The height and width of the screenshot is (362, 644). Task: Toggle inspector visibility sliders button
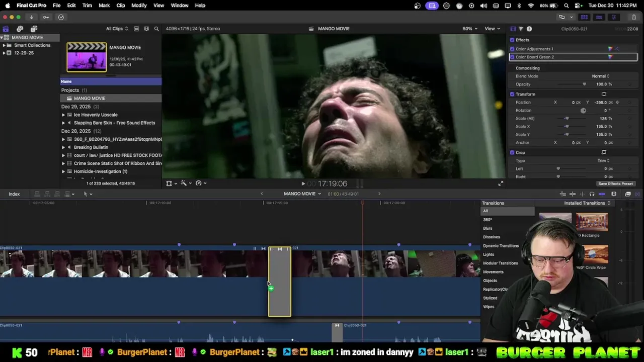pos(613,17)
